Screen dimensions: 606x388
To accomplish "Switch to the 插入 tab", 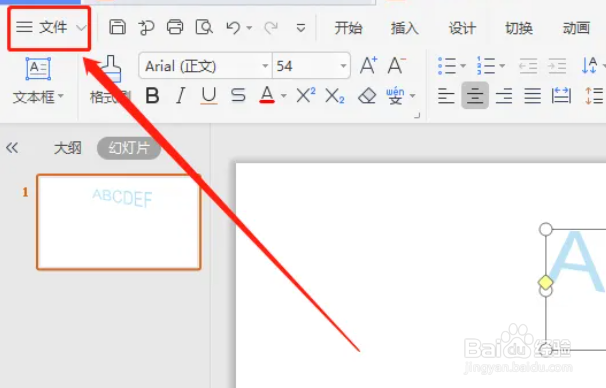I will (x=405, y=28).
